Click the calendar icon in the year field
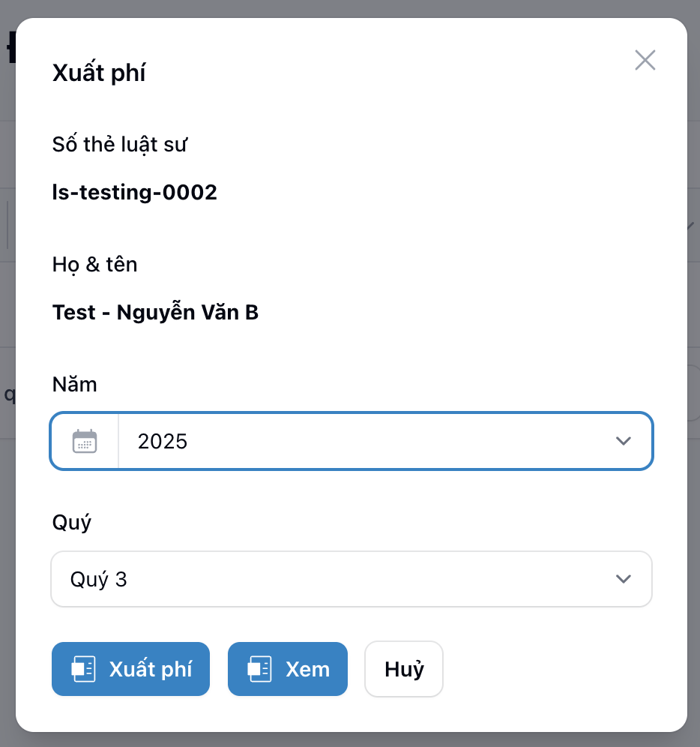The height and width of the screenshot is (747, 700). tap(84, 441)
